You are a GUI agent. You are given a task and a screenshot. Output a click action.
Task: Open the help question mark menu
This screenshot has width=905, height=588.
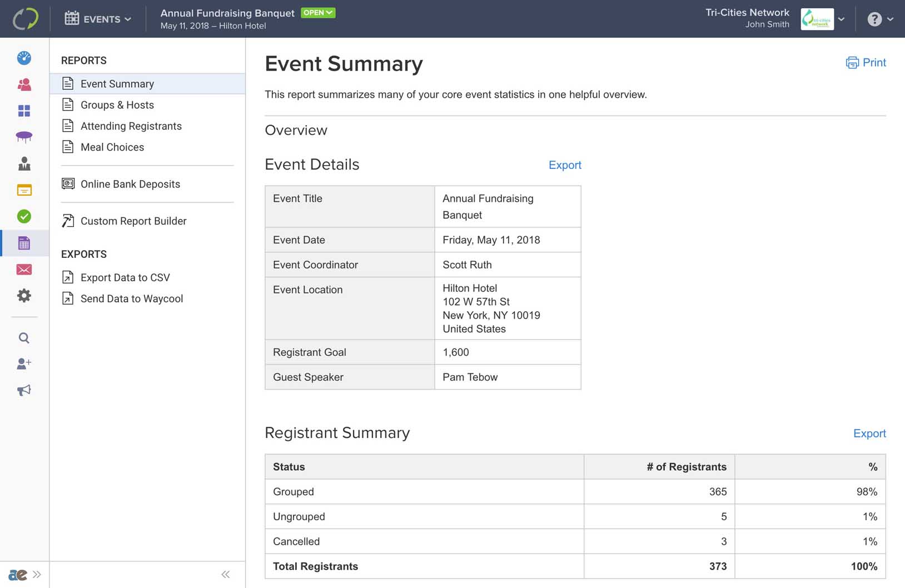(880, 19)
